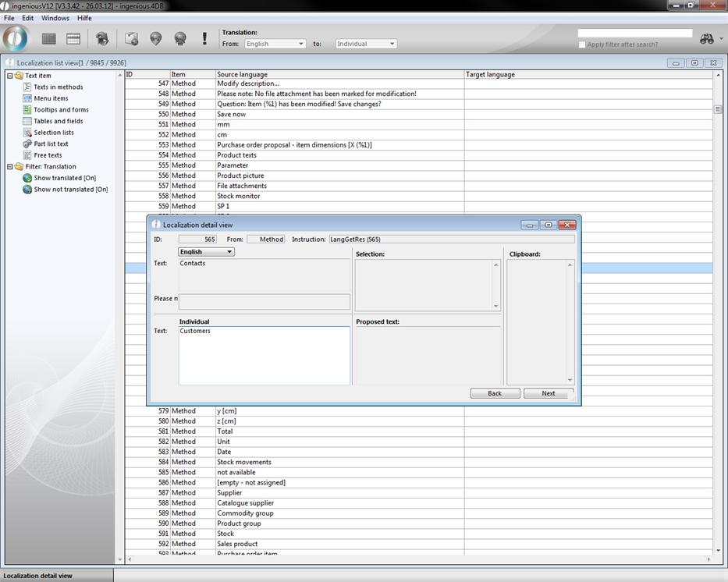Click the Individual text field containing Customers

click(264, 355)
